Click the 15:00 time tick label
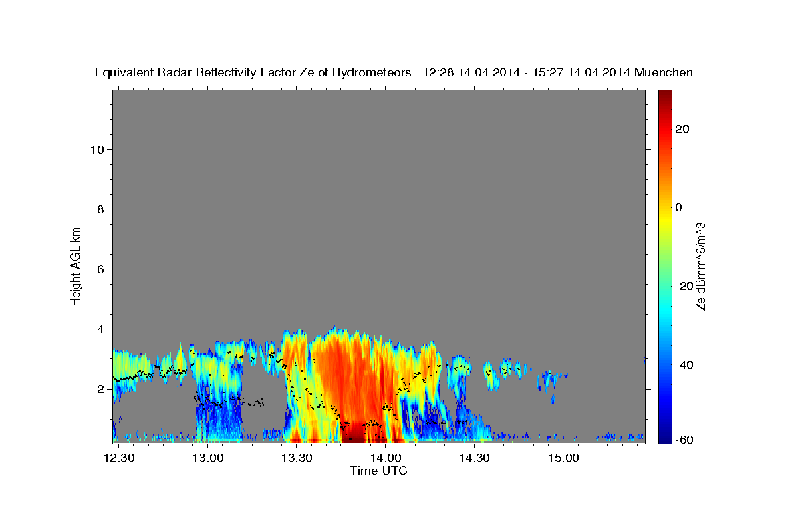Screen dimensions: 798x532 click(563, 458)
